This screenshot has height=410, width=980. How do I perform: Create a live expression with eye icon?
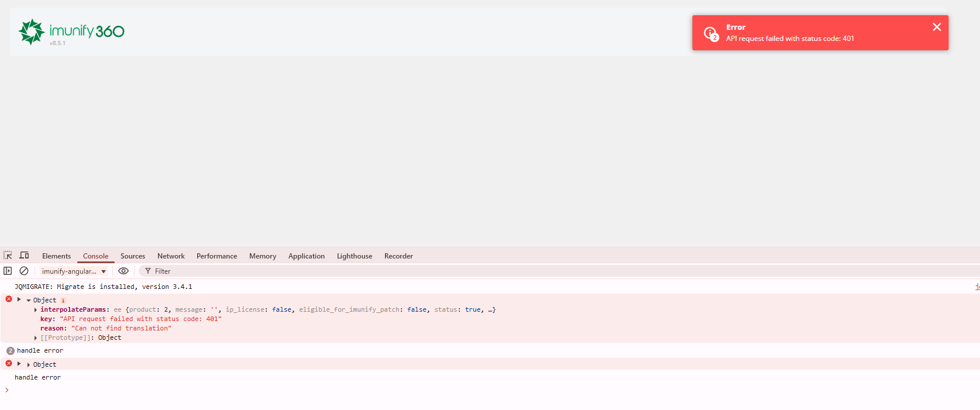123,271
